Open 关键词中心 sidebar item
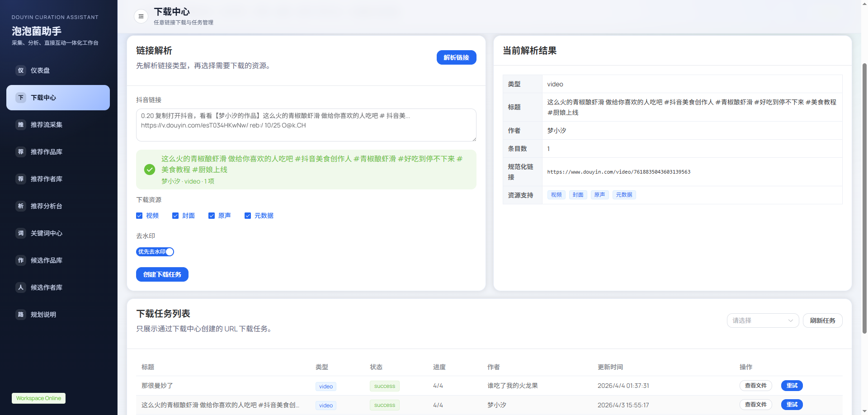 tap(58, 233)
